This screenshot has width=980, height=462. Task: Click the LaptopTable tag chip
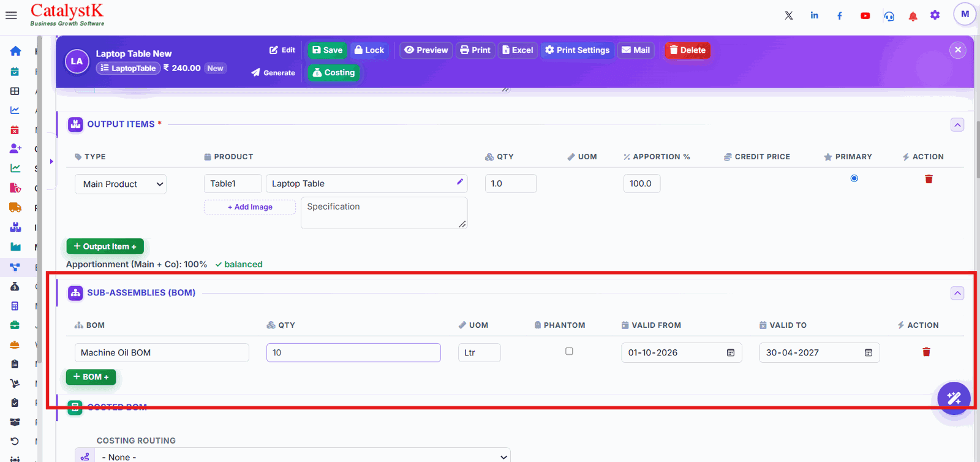[x=128, y=69]
